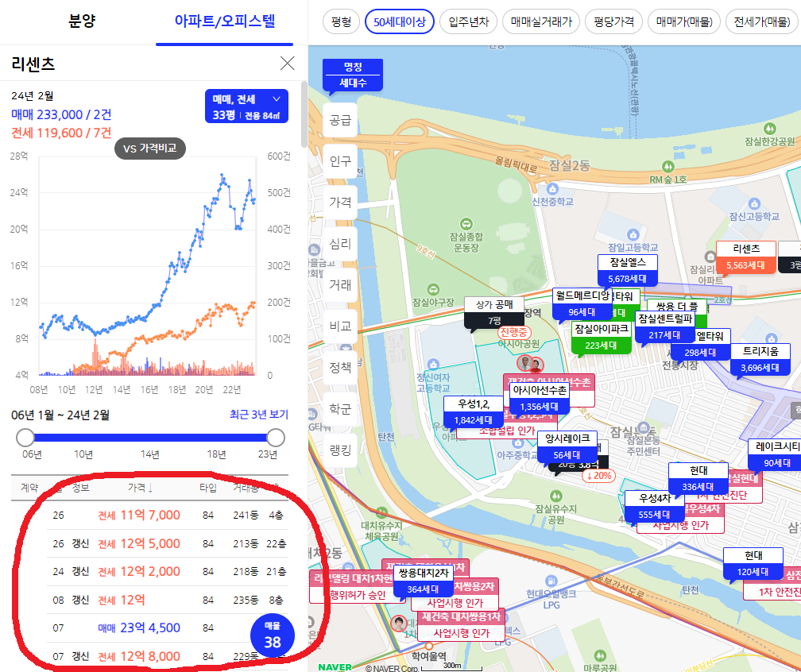Open the 학군 map menu
This screenshot has width=801, height=672.
point(340,408)
